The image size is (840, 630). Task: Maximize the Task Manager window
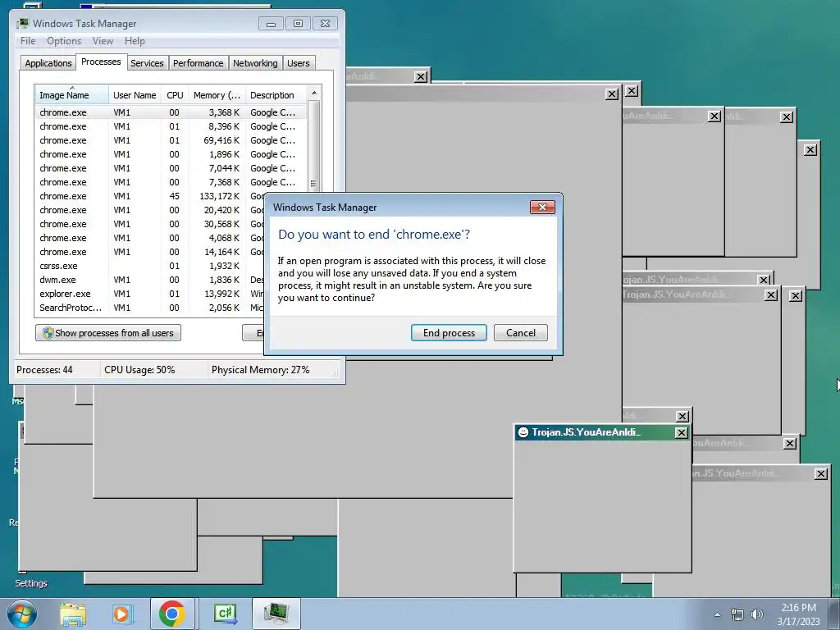coord(298,24)
